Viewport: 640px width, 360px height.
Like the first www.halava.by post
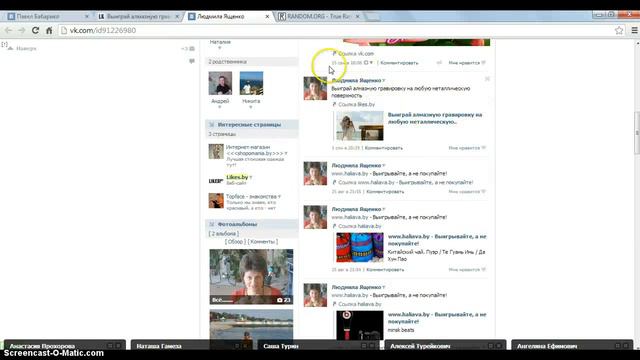click(467, 191)
